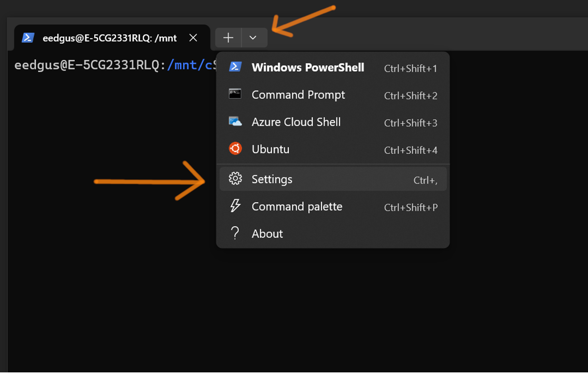Viewport: 588px width, 381px height.
Task: Click the Azure Cloud Shell cloud icon
Action: (235, 122)
